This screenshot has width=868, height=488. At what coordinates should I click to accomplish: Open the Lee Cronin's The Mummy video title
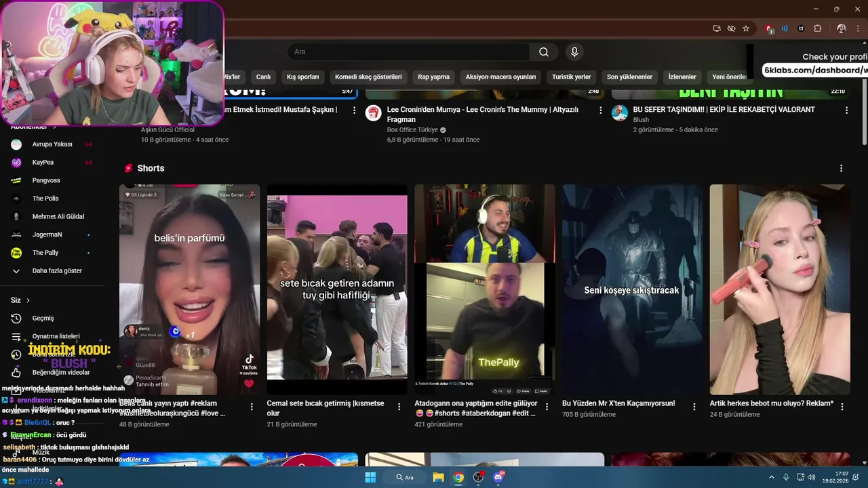point(482,114)
